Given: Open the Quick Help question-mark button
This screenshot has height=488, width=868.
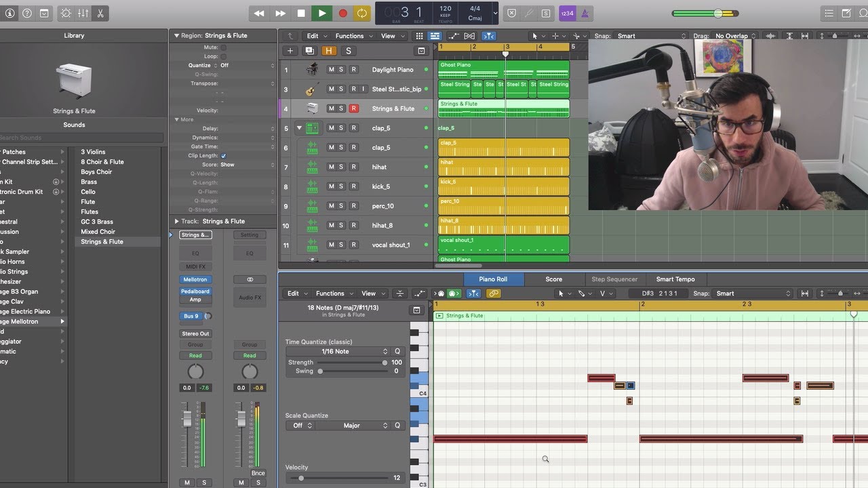Looking at the screenshot, I should pos(27,13).
